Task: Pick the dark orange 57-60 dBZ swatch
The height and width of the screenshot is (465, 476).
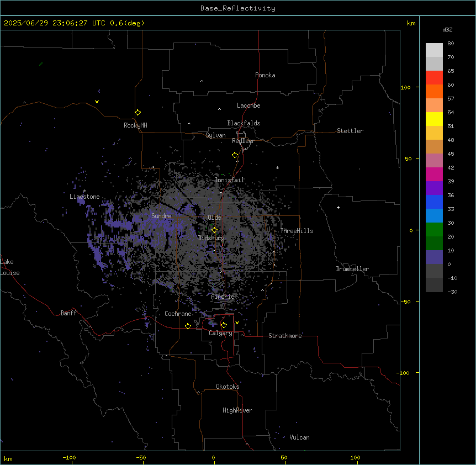Action: tap(434, 91)
